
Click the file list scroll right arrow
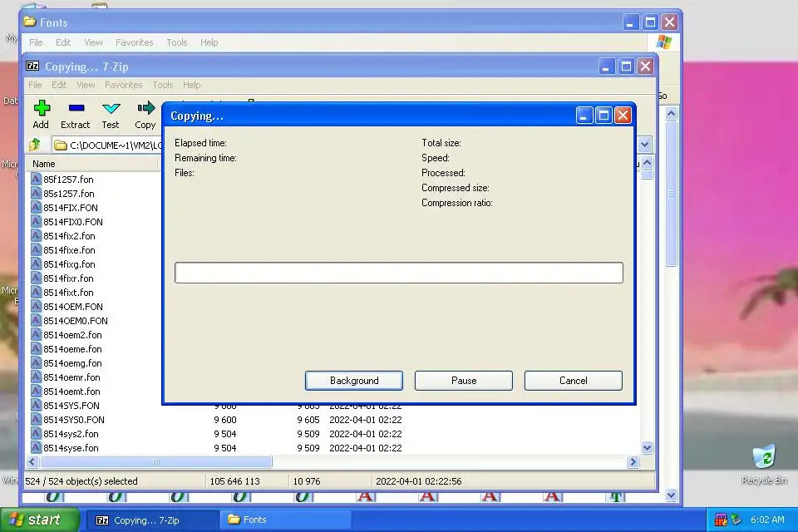pyautogui.click(x=633, y=461)
